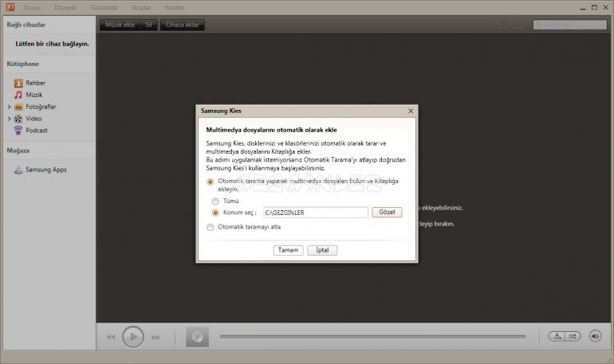
Task: Click Cihaza aktar toolbar button
Action: [x=183, y=25]
